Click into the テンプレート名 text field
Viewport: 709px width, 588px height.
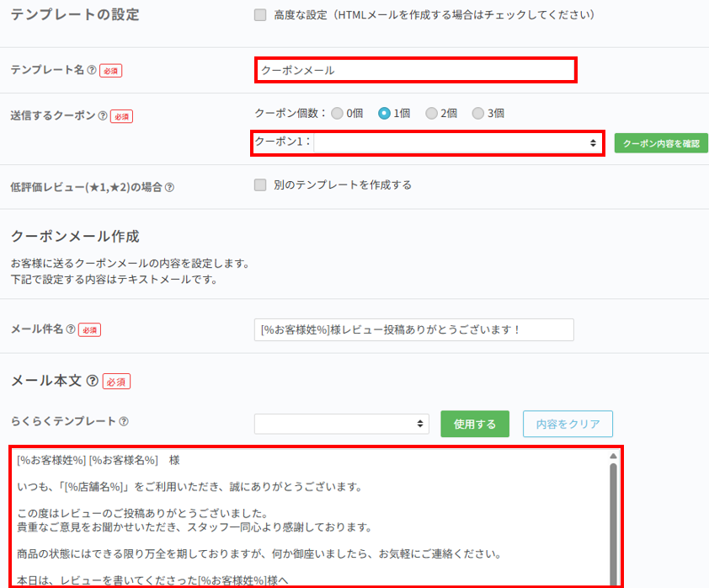click(x=415, y=71)
